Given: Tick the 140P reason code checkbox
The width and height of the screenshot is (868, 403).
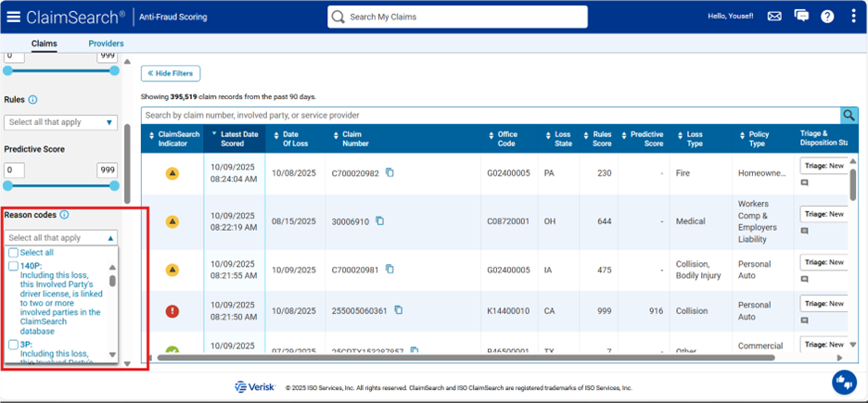Looking at the screenshot, I should point(13,266).
